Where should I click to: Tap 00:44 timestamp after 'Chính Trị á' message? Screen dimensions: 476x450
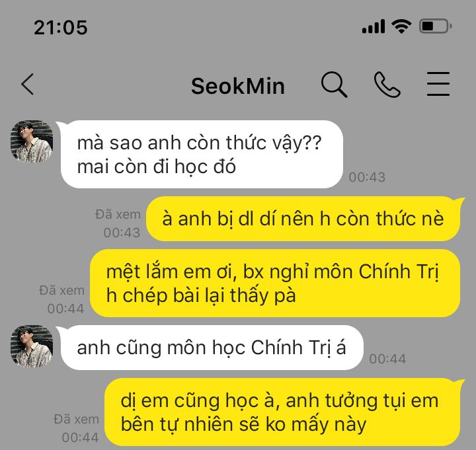click(387, 359)
